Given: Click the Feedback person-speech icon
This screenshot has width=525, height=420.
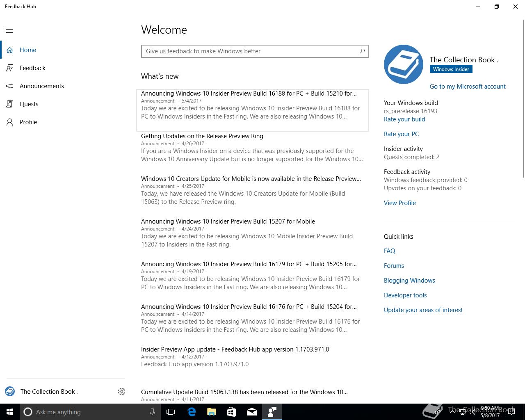Looking at the screenshot, I should 10,68.
